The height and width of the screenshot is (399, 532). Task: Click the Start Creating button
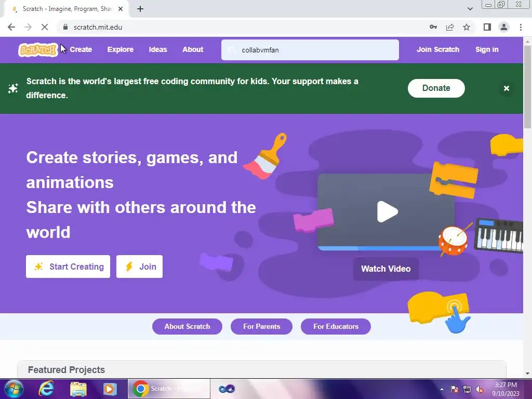pyautogui.click(x=68, y=267)
